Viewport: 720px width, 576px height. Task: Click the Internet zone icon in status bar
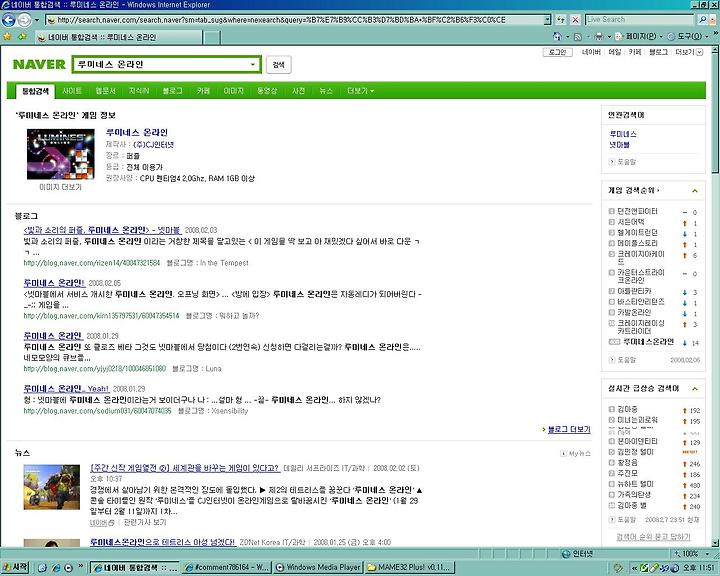(566, 554)
